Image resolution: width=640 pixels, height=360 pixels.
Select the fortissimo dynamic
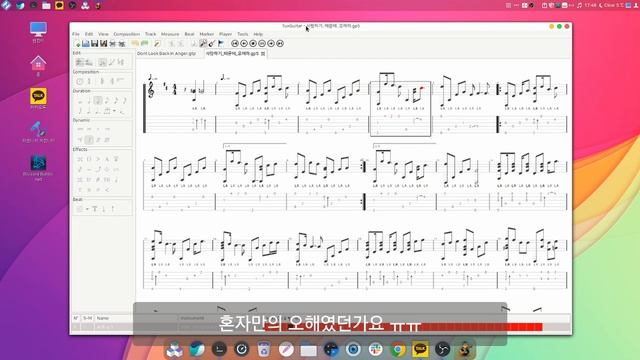click(98, 140)
